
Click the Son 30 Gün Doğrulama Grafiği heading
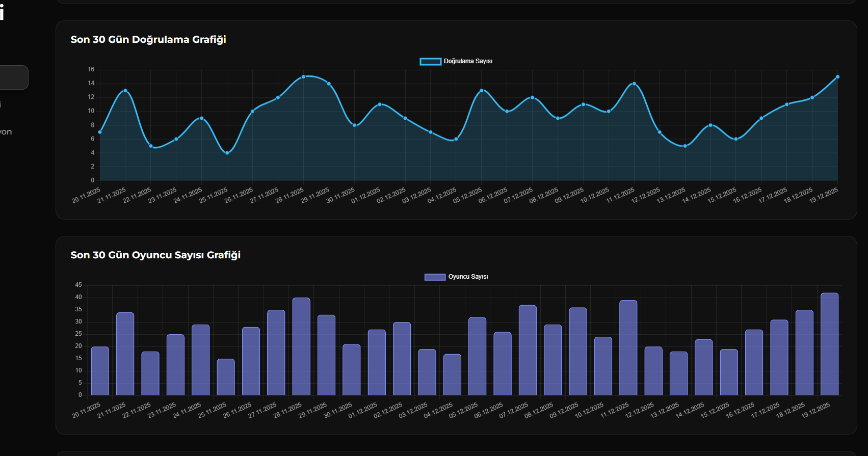[148, 40]
